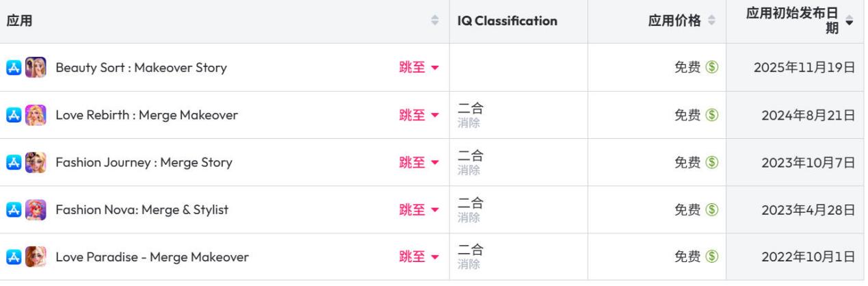Expand 跳至 menu for Fashion Journey

418,162
